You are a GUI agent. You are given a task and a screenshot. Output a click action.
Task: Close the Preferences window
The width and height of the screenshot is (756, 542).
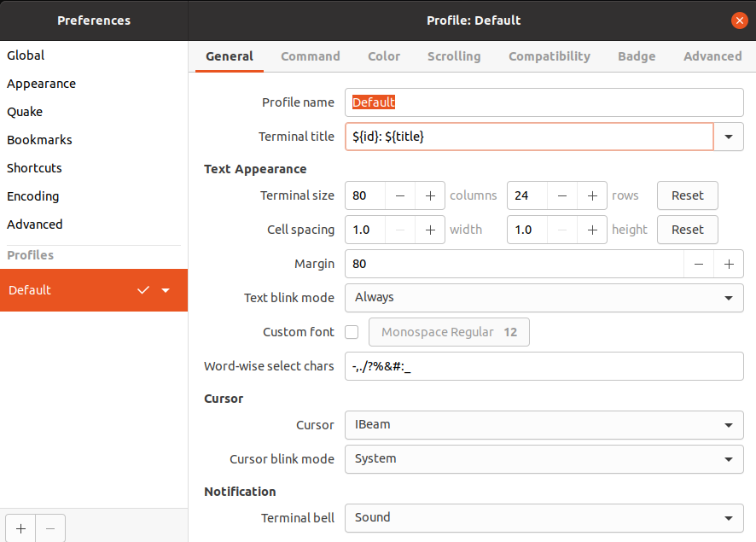[739, 20]
